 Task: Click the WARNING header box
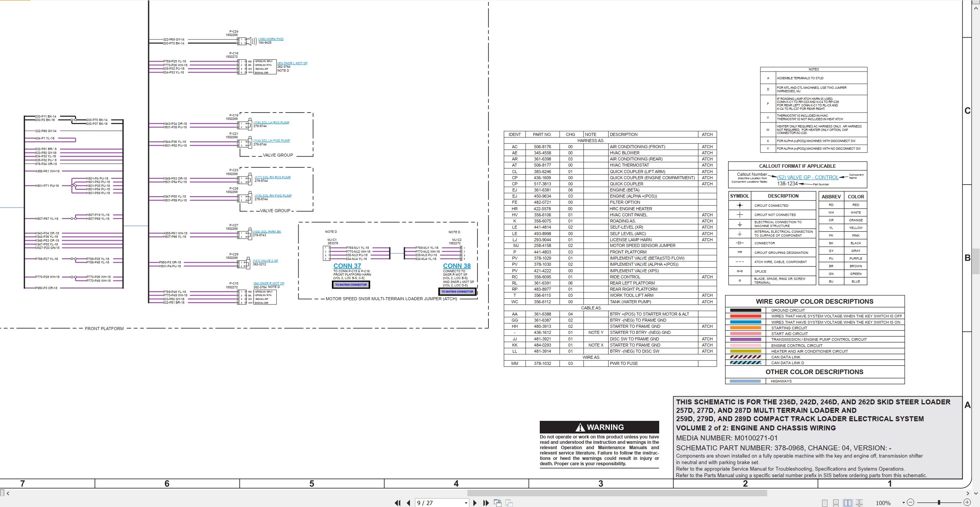[599, 427]
